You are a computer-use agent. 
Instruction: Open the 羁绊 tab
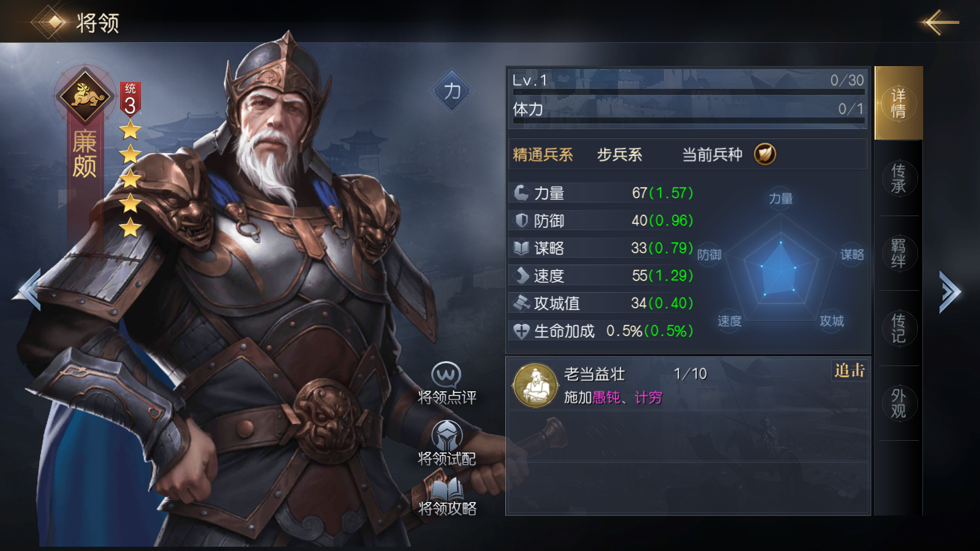(x=898, y=253)
